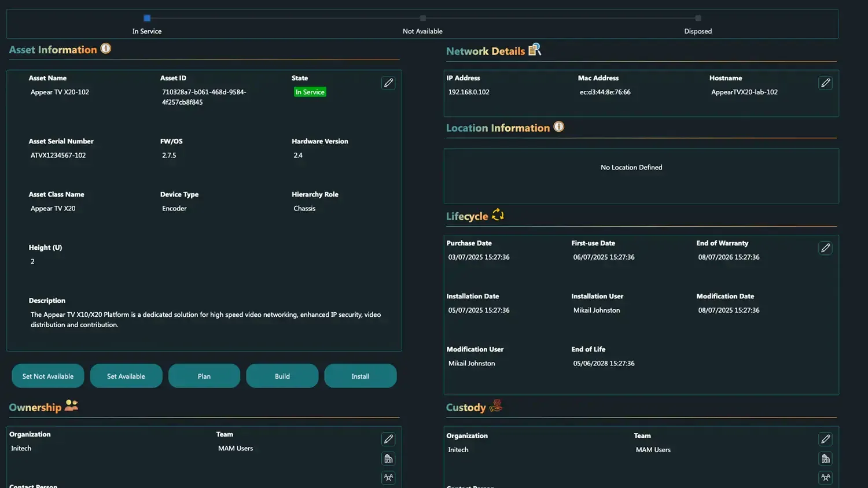
Task: Select Custody organization Initech
Action: point(458,449)
